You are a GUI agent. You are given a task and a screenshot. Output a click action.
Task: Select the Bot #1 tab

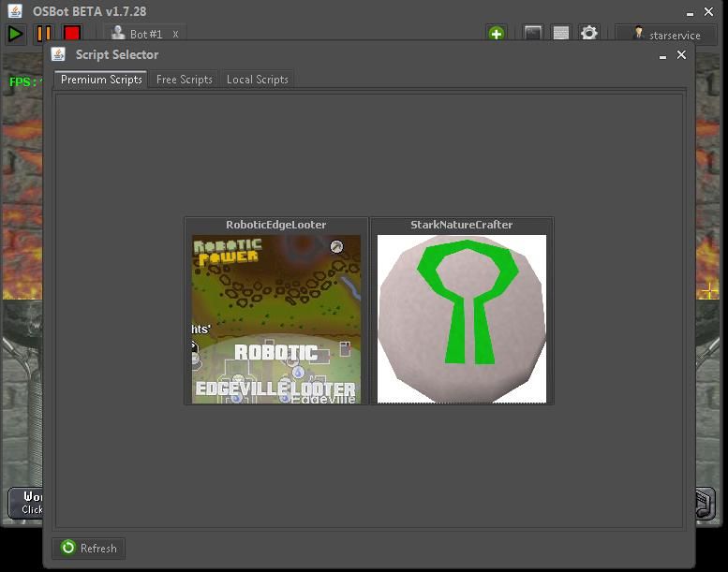coord(139,35)
